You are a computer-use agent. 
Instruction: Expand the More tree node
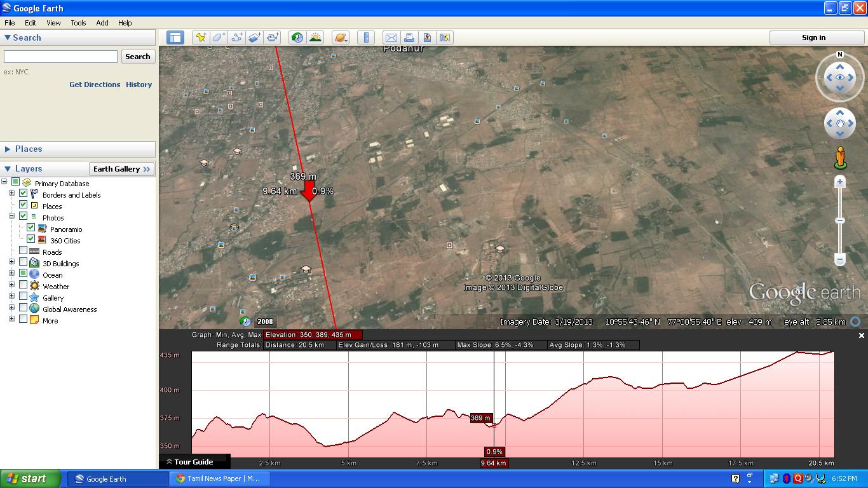[x=11, y=320]
